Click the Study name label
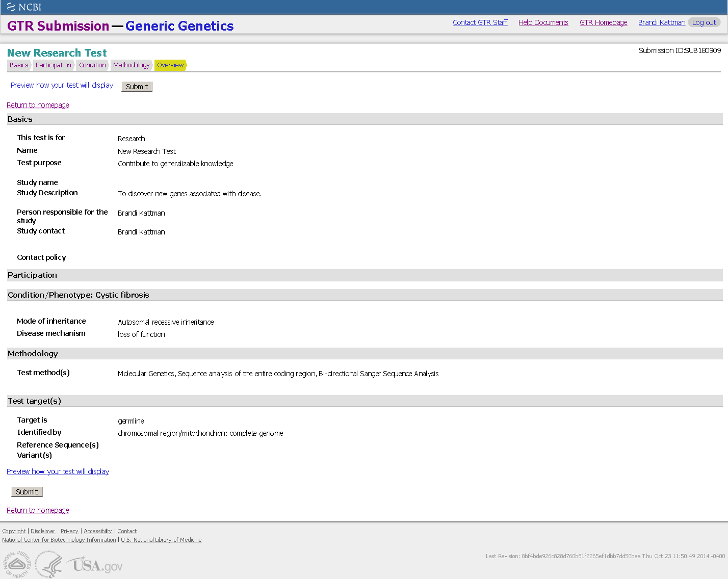Screen dimensions: 728x579 [x=37, y=182]
